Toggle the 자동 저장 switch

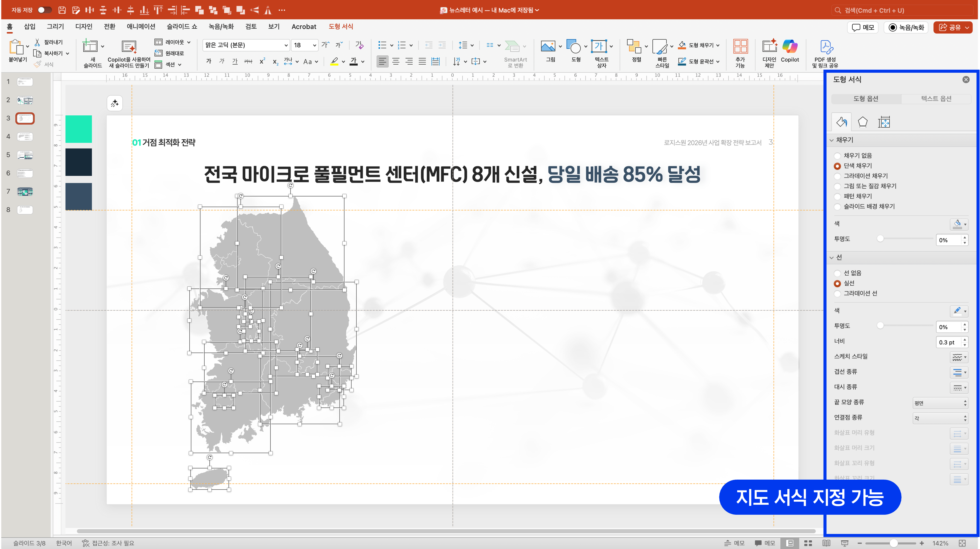coord(45,10)
